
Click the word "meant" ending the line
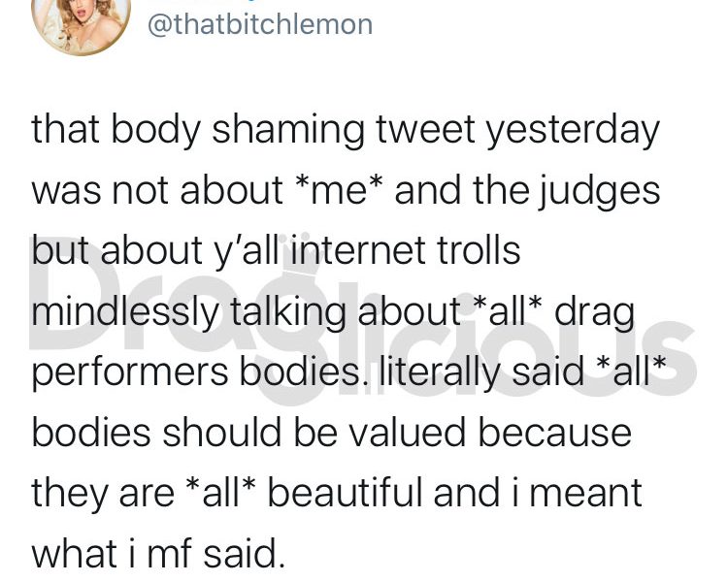point(586,494)
